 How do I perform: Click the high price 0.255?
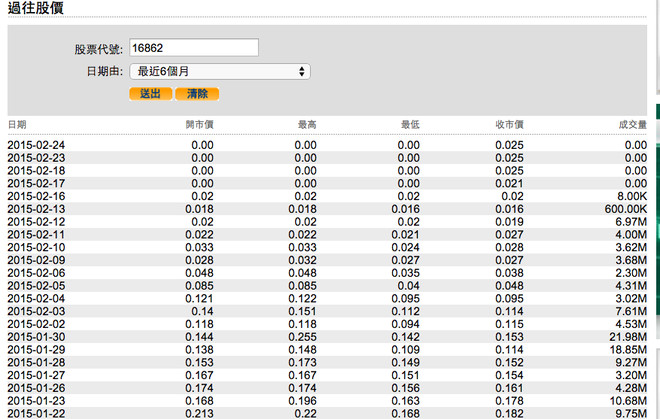tap(302, 337)
